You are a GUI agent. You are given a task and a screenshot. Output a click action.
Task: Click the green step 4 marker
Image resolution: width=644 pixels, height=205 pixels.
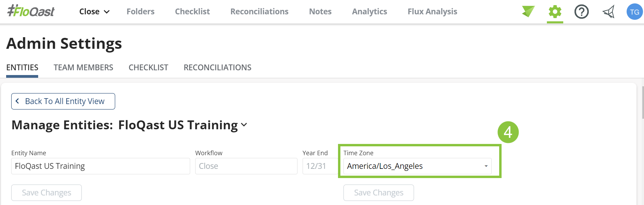[x=508, y=132]
